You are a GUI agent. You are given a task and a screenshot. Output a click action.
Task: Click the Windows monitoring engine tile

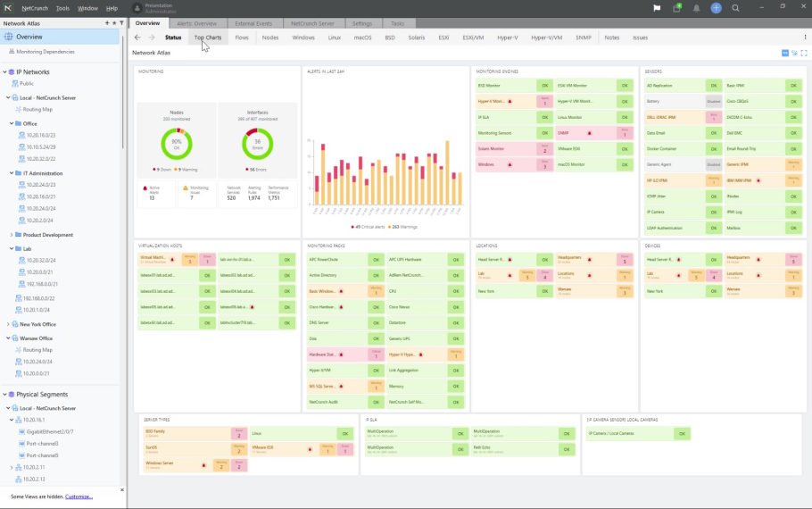tap(514, 165)
